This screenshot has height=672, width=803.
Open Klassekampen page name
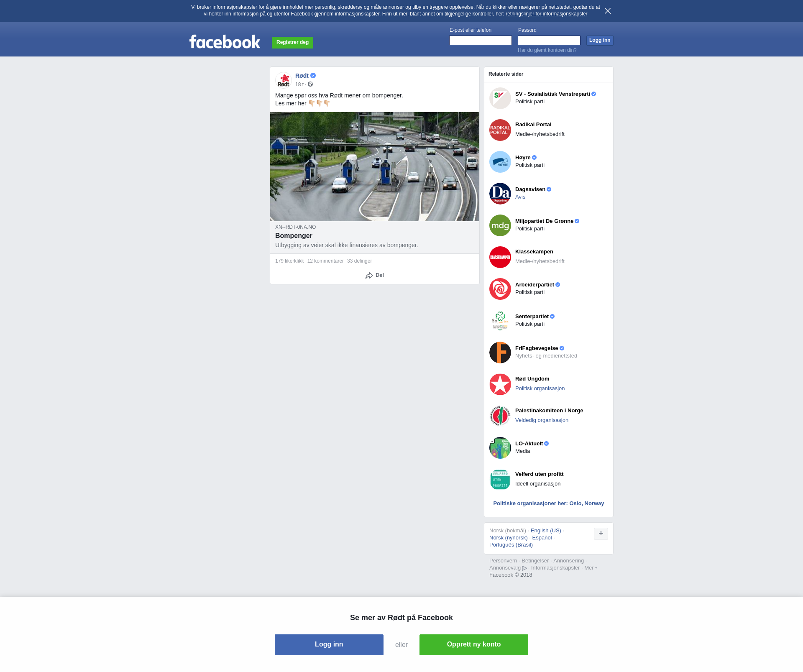534,252
